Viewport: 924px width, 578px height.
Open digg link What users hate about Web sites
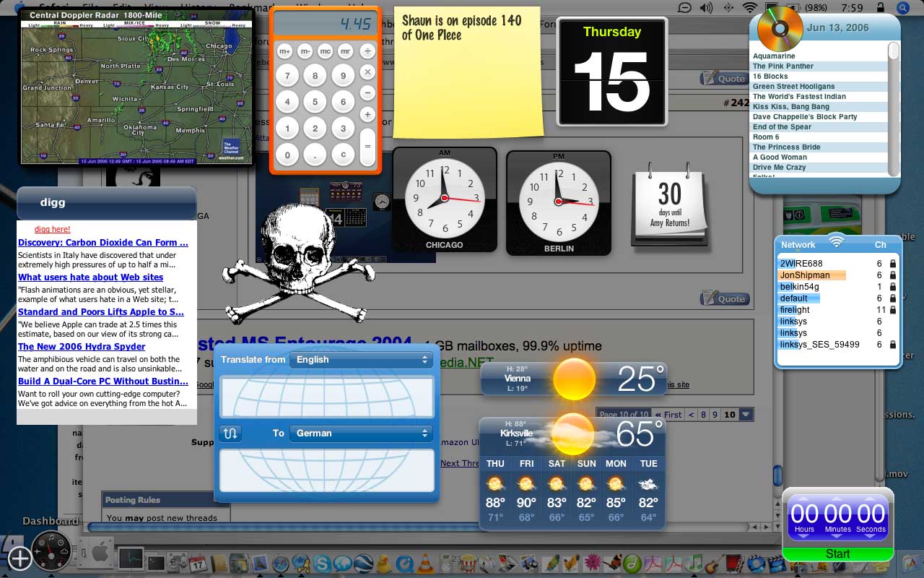[x=91, y=277]
